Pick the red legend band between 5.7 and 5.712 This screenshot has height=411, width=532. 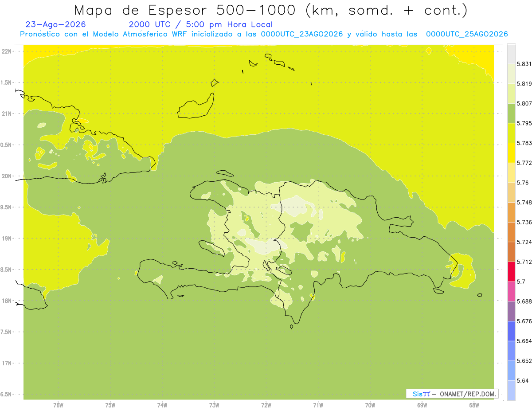[511, 271]
